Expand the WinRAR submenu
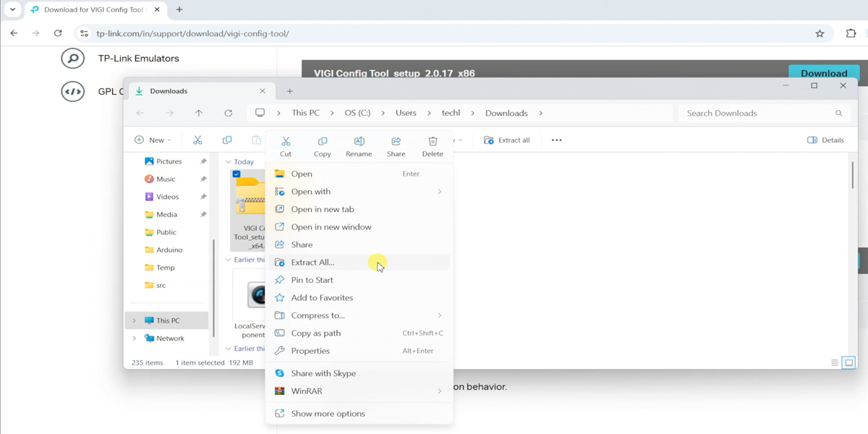The width and height of the screenshot is (868, 434). 439,391
